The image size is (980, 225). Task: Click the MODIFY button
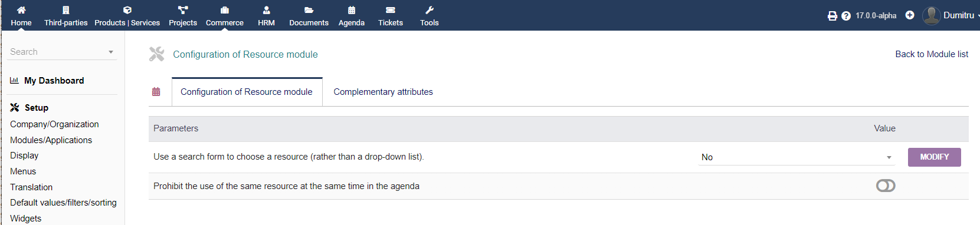[x=935, y=157]
